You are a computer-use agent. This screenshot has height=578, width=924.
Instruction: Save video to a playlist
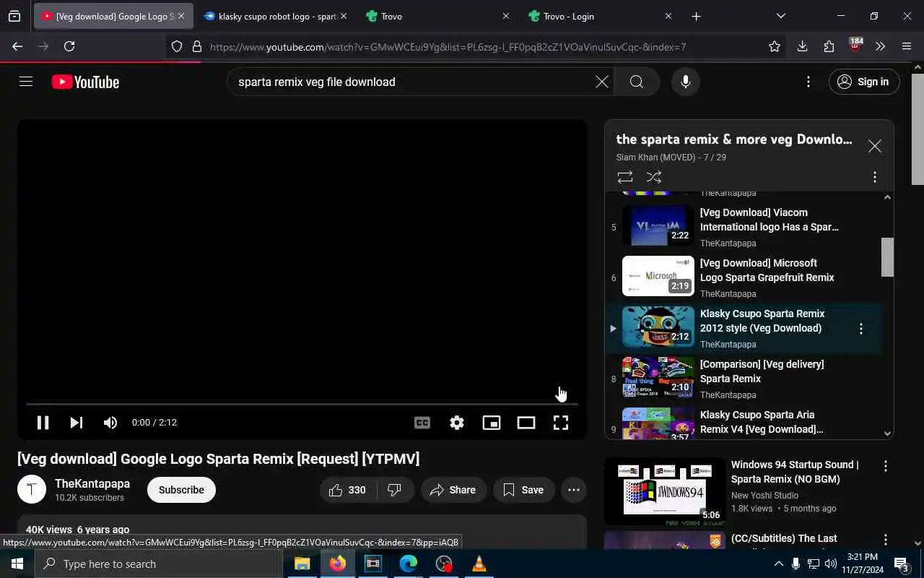pyautogui.click(x=523, y=490)
